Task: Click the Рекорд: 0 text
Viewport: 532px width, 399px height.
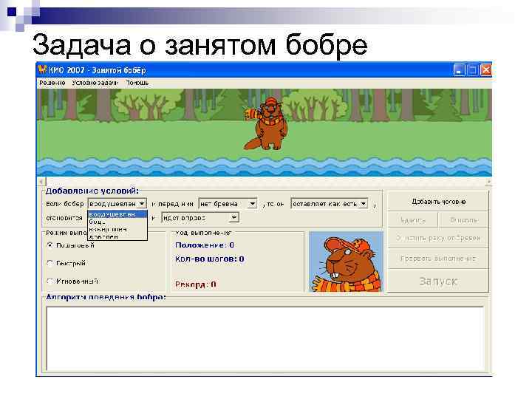Action: coord(195,284)
